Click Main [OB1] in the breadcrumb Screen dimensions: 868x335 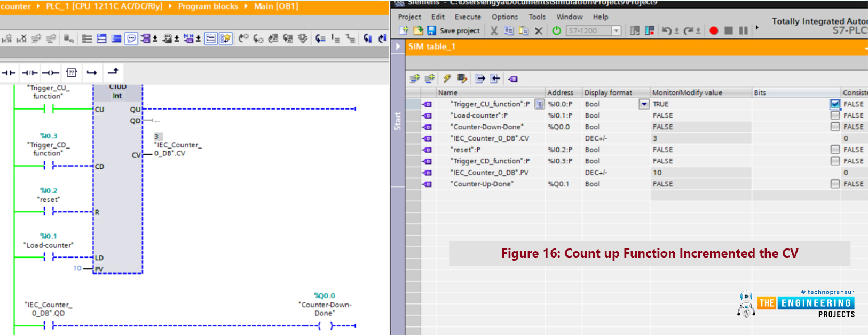pyautogui.click(x=276, y=6)
